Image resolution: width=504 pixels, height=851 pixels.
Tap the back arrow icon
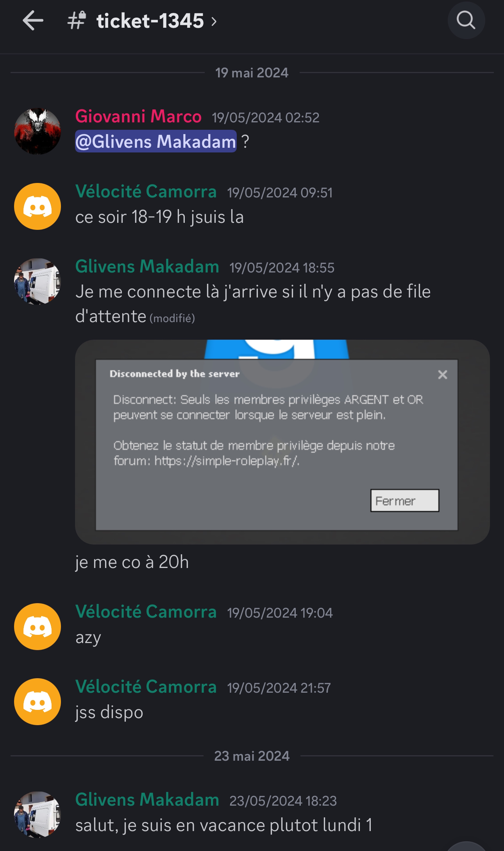33,20
